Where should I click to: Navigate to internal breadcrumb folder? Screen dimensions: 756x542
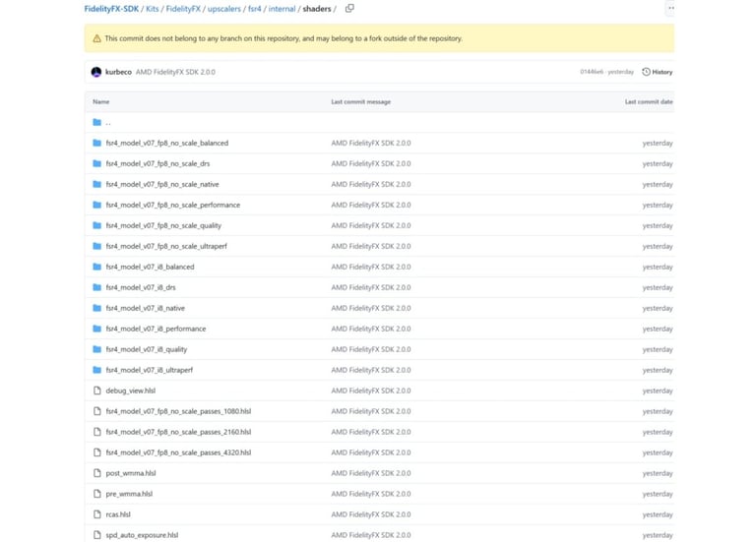click(x=283, y=9)
